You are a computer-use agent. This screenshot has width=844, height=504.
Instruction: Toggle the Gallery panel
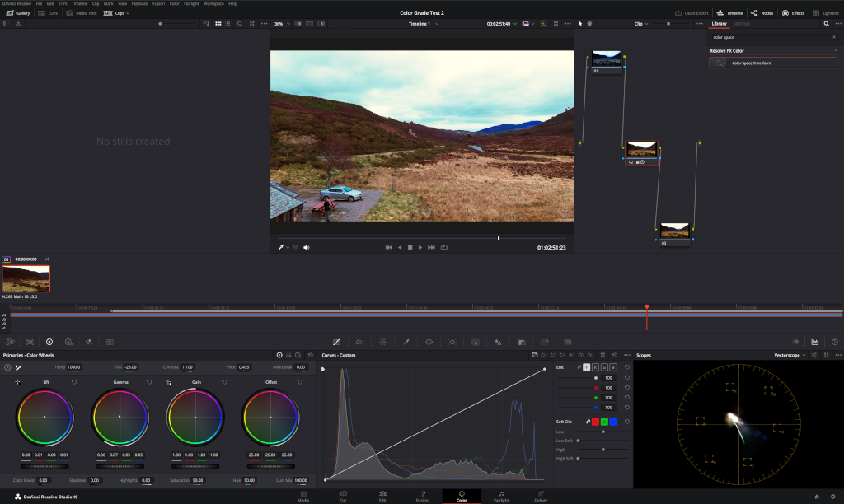[18, 13]
